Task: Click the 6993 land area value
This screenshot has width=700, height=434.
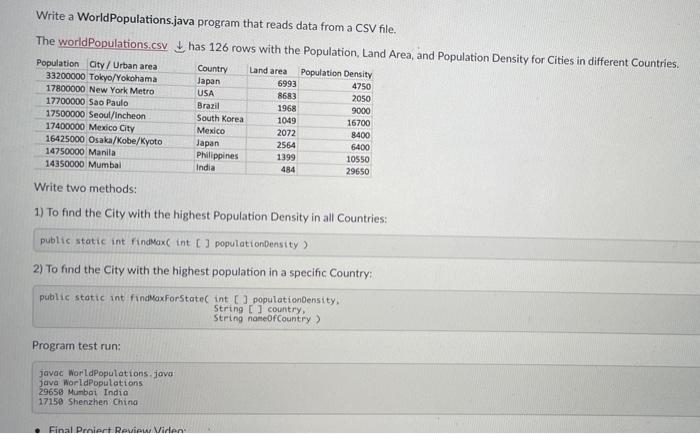Action: pos(287,83)
